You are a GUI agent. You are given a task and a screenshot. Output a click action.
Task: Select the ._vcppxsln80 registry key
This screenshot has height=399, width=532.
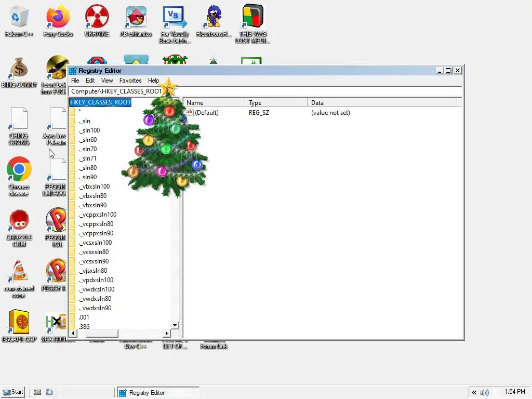coord(96,224)
